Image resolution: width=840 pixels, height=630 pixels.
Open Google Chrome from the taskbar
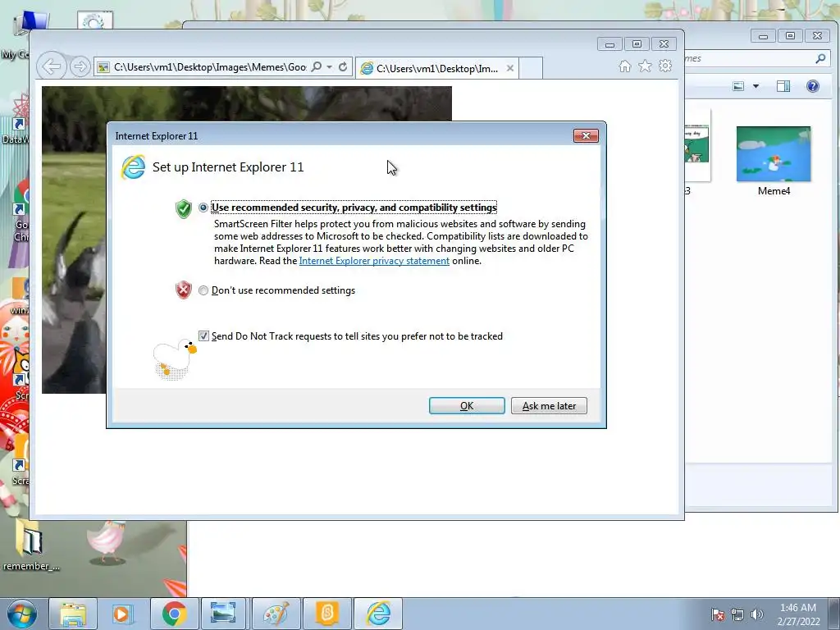[x=174, y=614]
